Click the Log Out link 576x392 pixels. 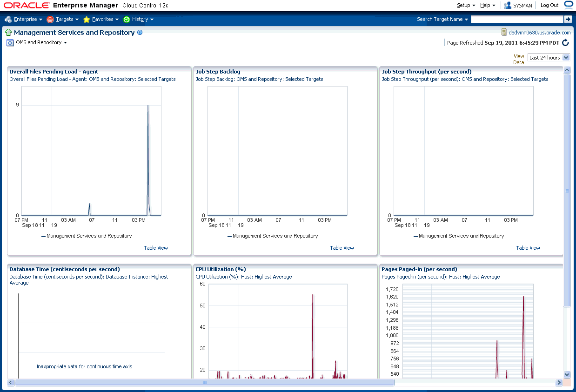click(549, 5)
